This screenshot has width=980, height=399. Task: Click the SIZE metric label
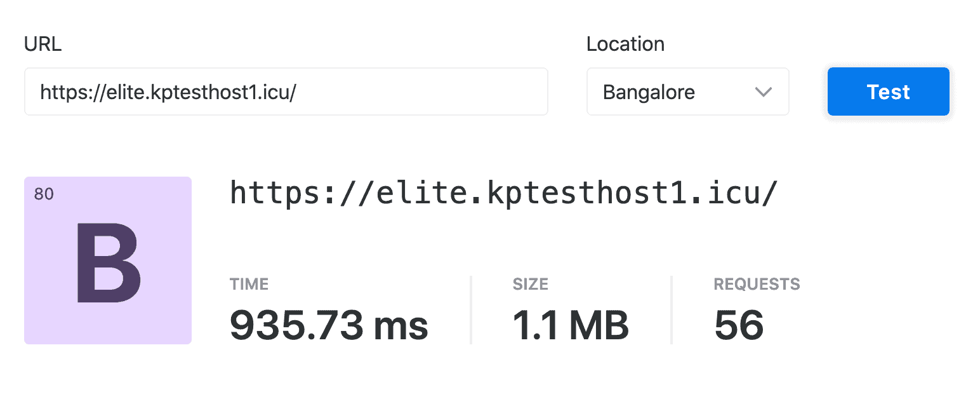tap(530, 284)
